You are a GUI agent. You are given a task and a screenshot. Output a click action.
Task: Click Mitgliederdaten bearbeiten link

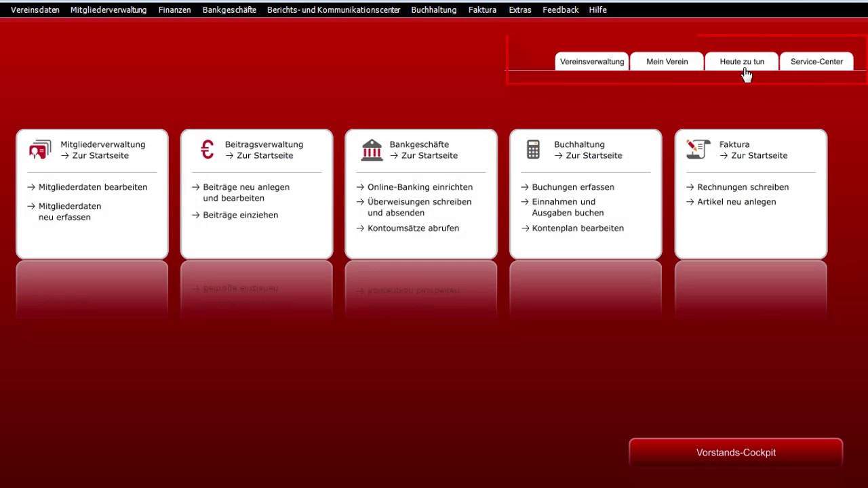click(x=87, y=187)
